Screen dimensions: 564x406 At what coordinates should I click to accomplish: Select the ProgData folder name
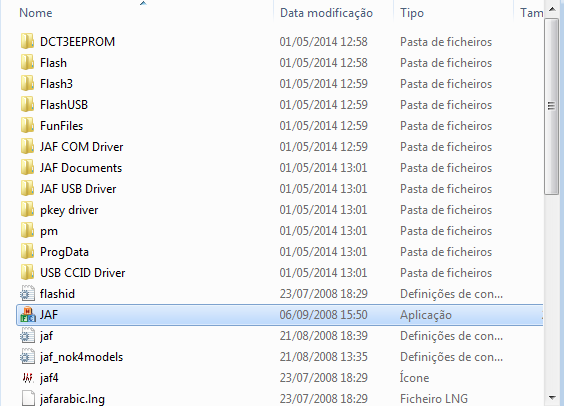(64, 252)
